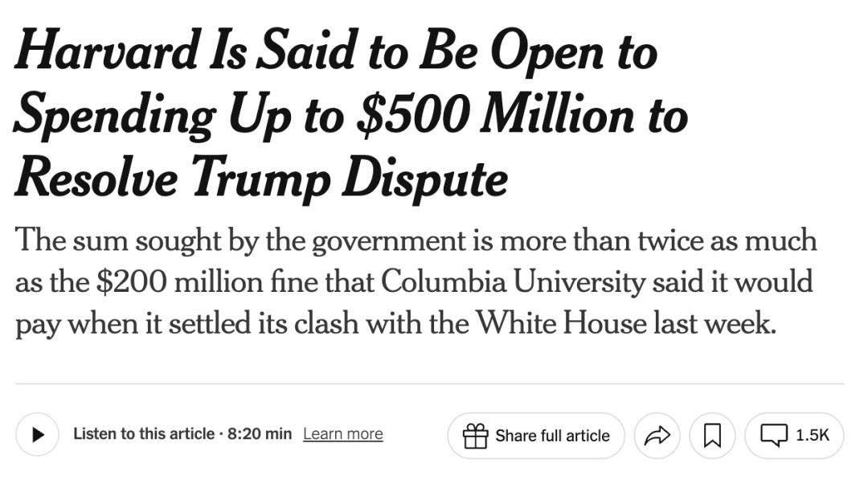
Task: Click 'The sum sought' starting the summary
Action: point(118,242)
